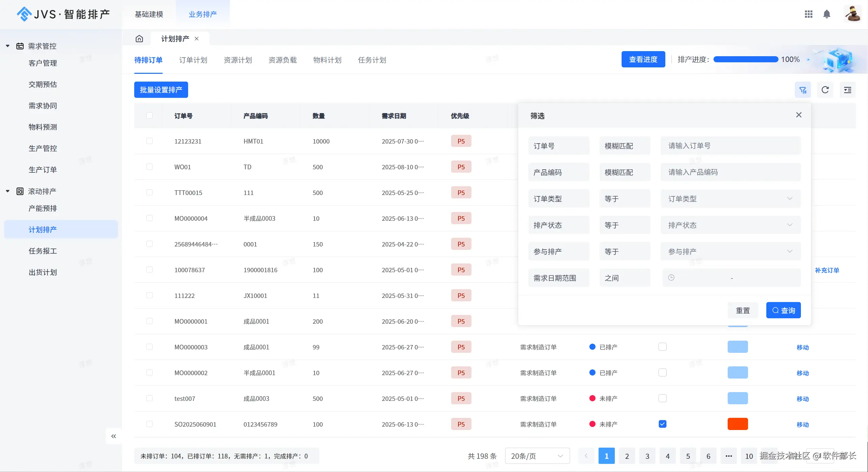Screen dimensions: 868x472
Task: Uncheck the participation checkbox for SO2025060901
Action: (x=662, y=424)
